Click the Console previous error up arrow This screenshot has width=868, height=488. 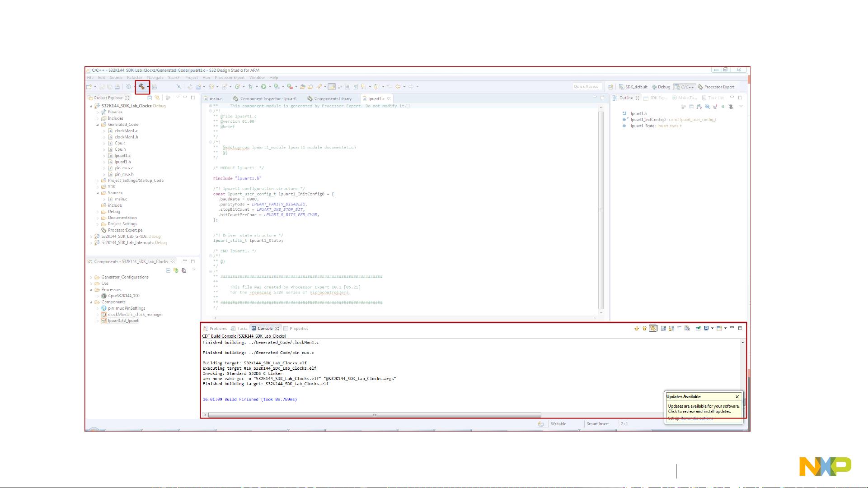(644, 328)
